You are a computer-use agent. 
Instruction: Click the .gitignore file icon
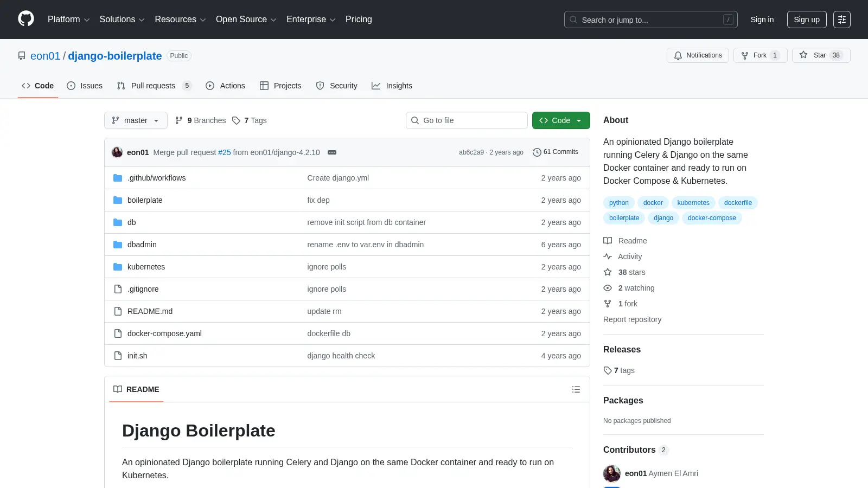tap(118, 289)
